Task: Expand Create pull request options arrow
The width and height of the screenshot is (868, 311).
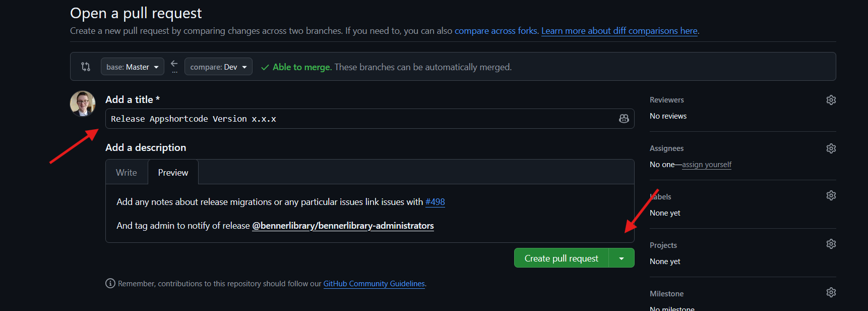Action: pos(622,258)
